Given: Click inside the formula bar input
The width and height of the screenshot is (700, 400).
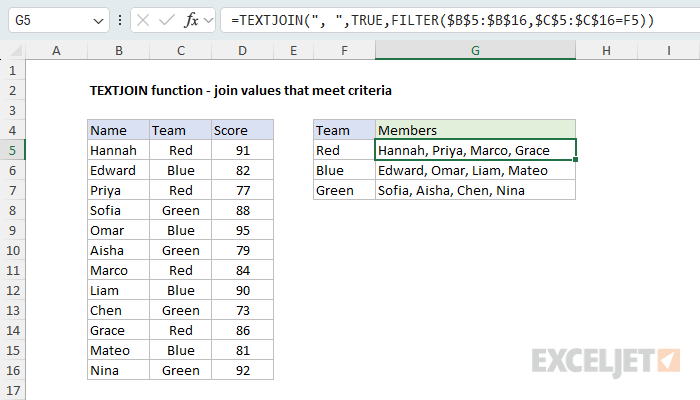Looking at the screenshot, I should click(x=460, y=20).
